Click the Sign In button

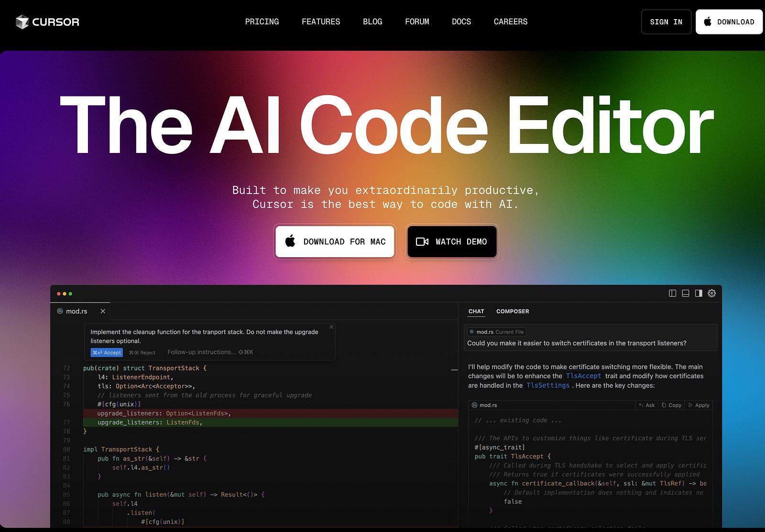[666, 22]
